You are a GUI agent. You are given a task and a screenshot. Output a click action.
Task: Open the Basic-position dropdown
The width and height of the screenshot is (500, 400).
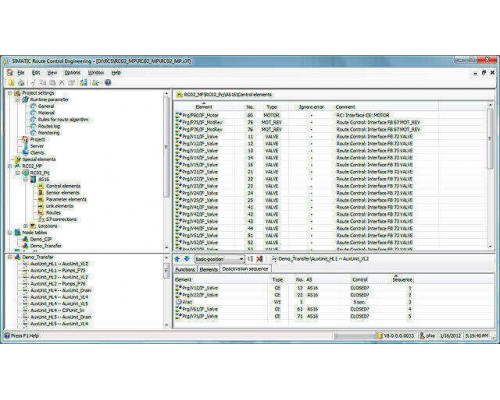[x=219, y=259]
